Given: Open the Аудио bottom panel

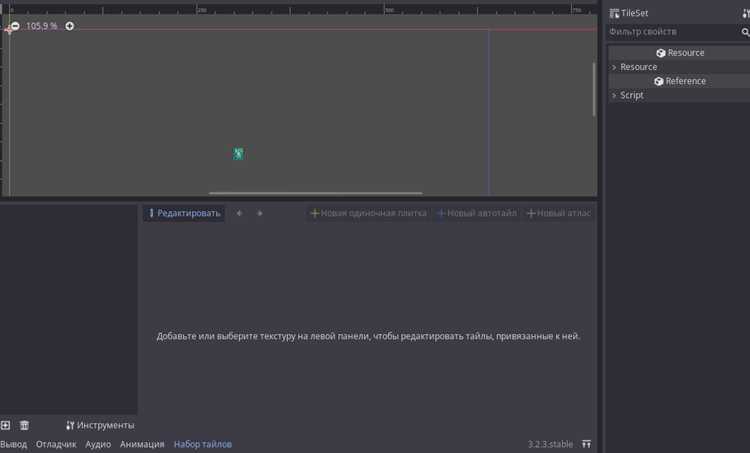Looking at the screenshot, I should click(98, 444).
